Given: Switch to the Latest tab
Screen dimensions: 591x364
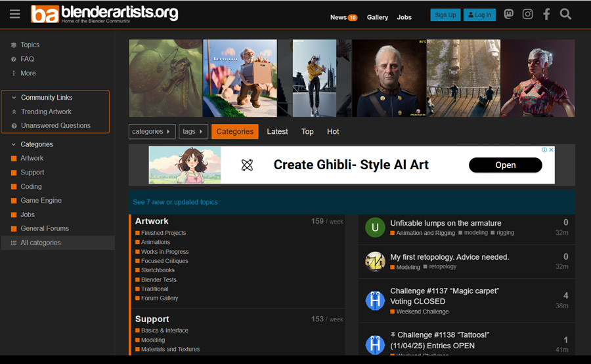Looking at the screenshot, I should click(x=277, y=132).
